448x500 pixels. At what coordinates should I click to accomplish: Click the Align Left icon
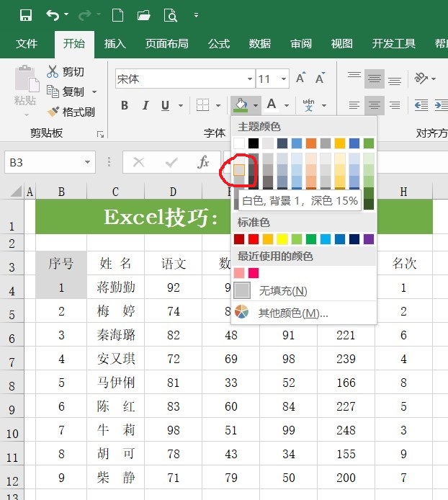point(354,105)
